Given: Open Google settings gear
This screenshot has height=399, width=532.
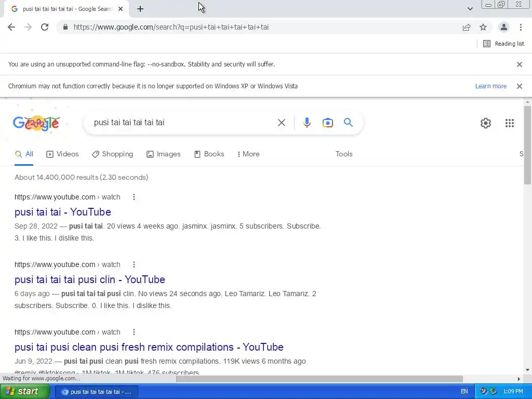Looking at the screenshot, I should (x=486, y=123).
